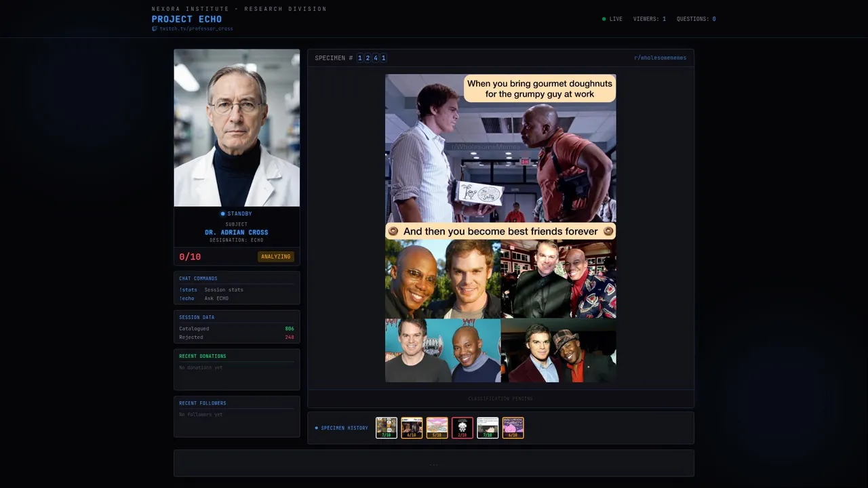Click the !stats chat command
The image size is (868, 488).
click(189, 290)
